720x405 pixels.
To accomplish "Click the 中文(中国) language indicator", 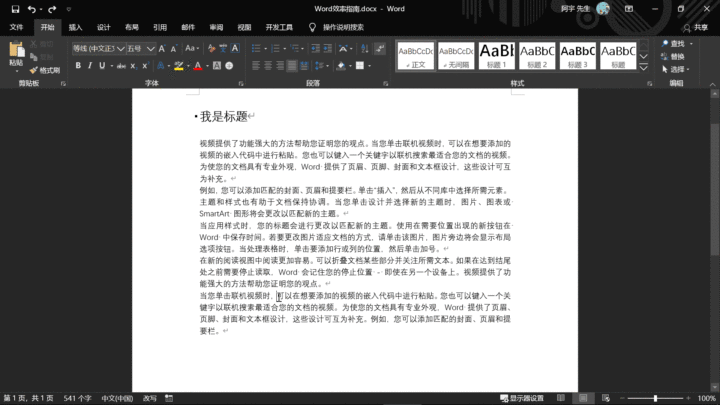I will coord(117,398).
